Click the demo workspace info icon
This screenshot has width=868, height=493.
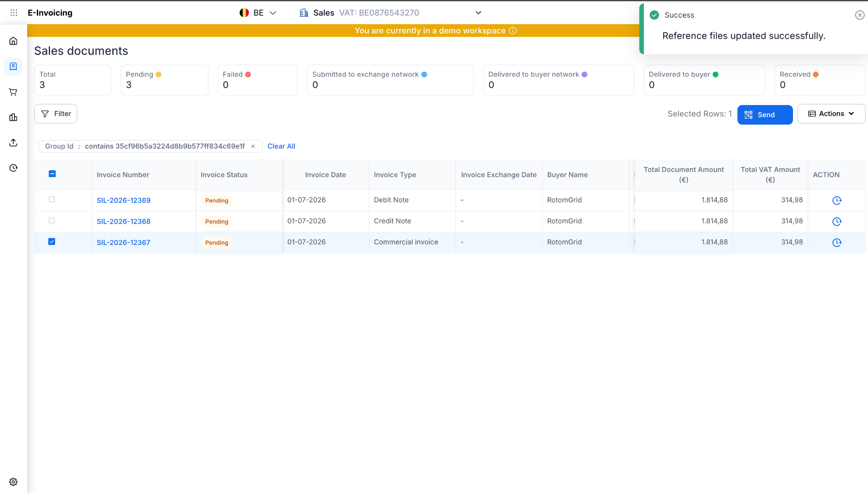513,30
